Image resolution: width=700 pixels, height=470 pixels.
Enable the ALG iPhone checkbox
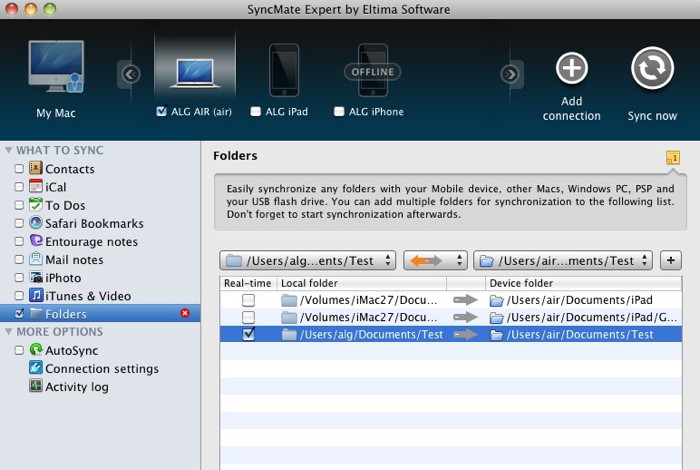click(x=339, y=112)
